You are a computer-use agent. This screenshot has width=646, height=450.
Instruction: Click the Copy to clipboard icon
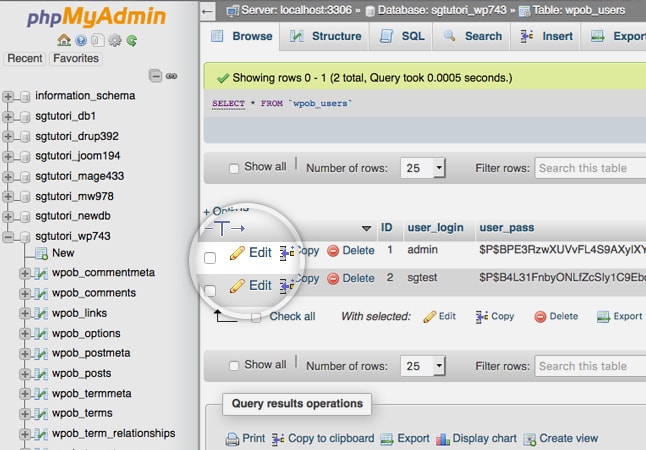(278, 439)
